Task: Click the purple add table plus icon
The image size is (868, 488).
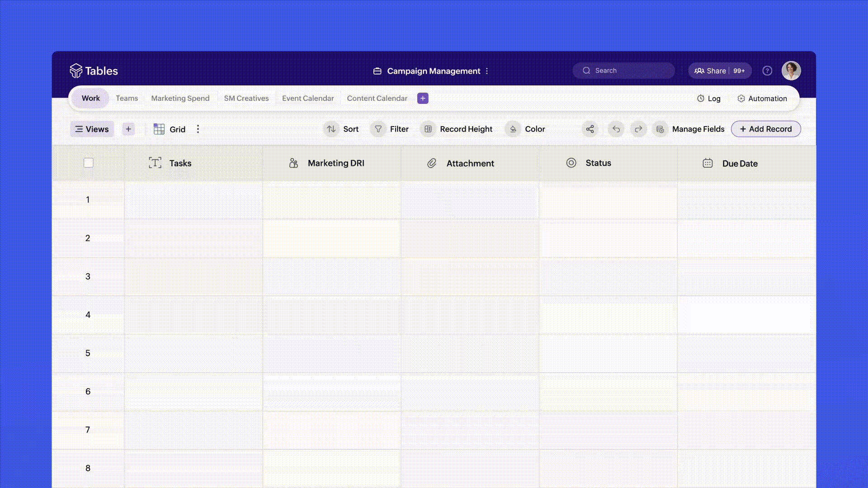Action: (x=423, y=99)
